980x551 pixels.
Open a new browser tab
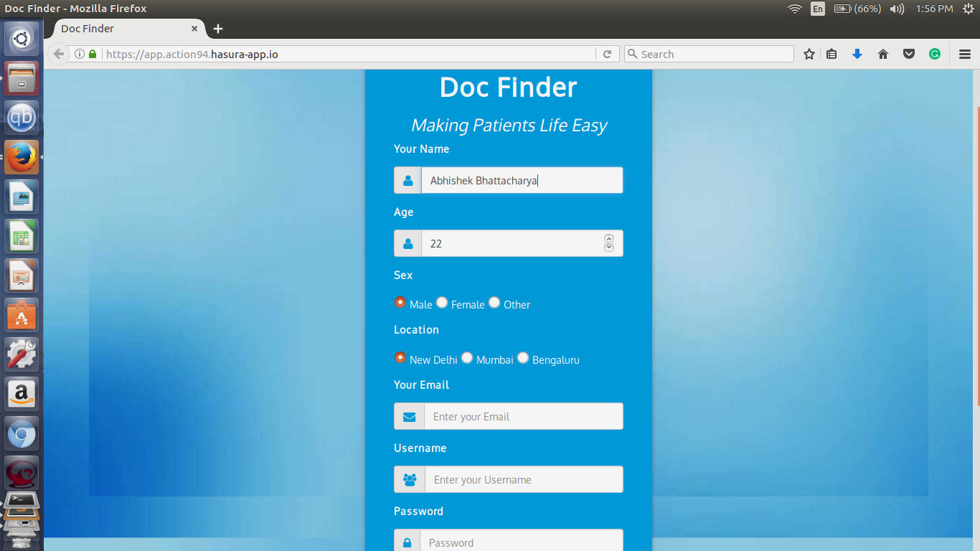(x=218, y=29)
